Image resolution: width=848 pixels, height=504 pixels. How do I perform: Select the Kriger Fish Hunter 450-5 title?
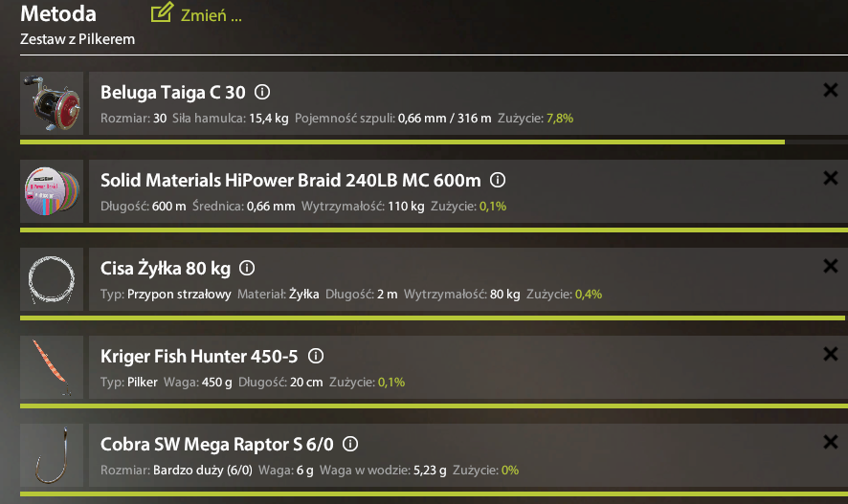tap(199, 357)
